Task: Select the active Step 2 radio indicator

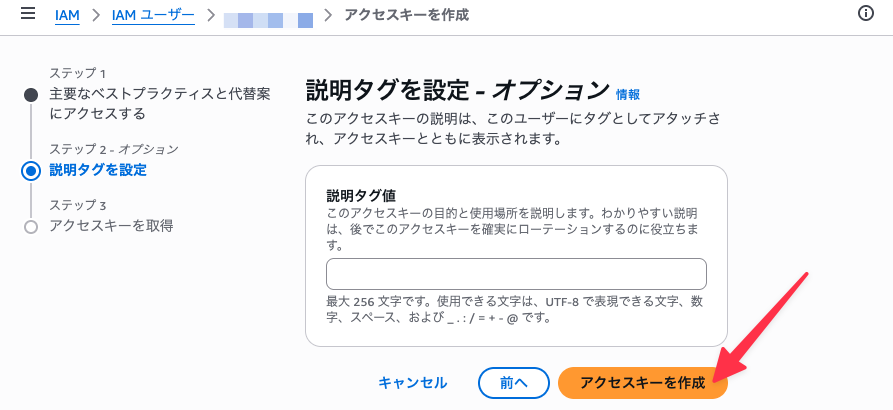Action: pyautogui.click(x=31, y=171)
